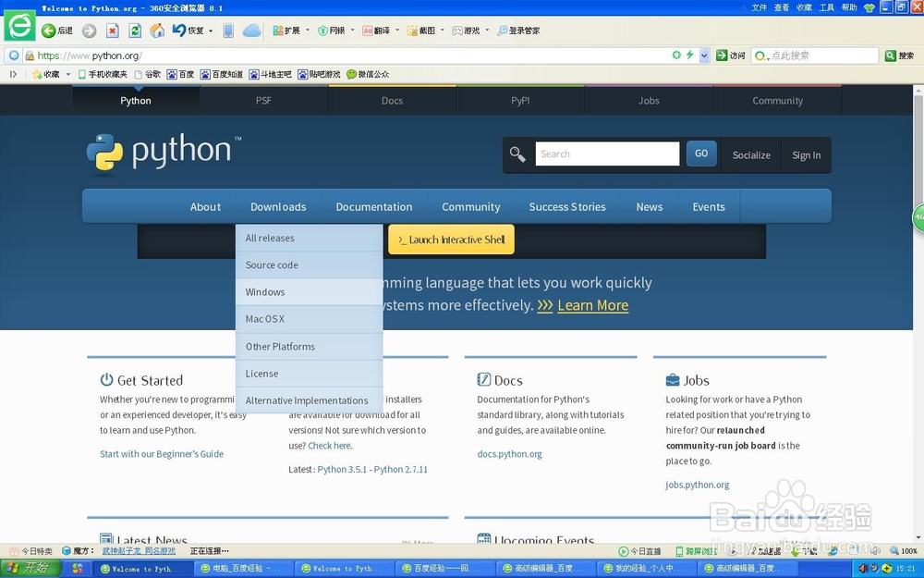
Task: Select Mac OS X in Downloads menu
Action: pos(309,319)
